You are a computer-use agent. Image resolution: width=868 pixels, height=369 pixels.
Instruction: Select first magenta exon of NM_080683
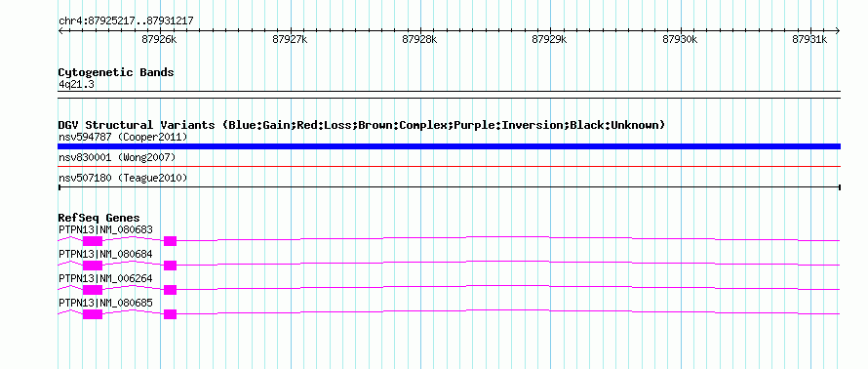point(93,241)
